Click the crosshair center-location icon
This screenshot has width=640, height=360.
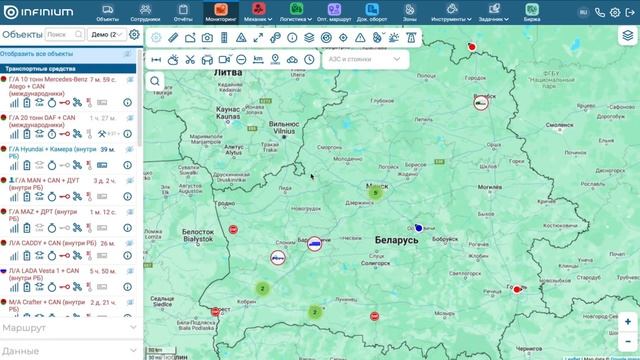coord(343,38)
